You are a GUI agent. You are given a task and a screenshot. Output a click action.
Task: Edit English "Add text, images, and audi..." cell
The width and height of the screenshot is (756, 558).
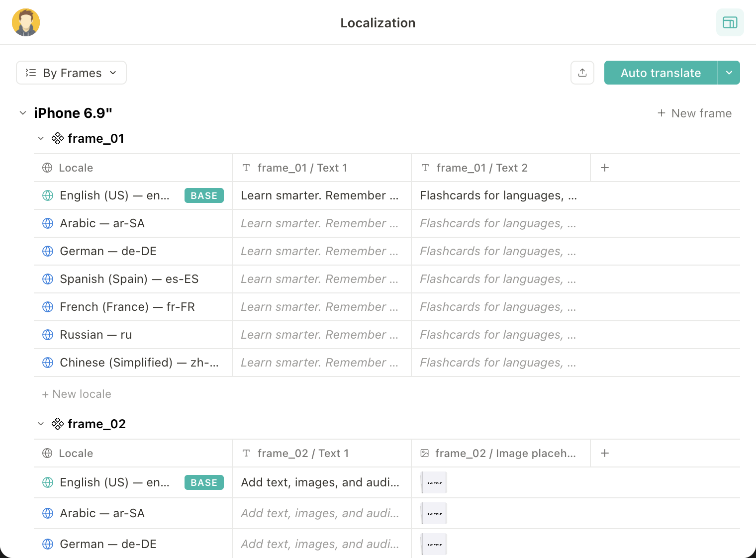tap(322, 482)
